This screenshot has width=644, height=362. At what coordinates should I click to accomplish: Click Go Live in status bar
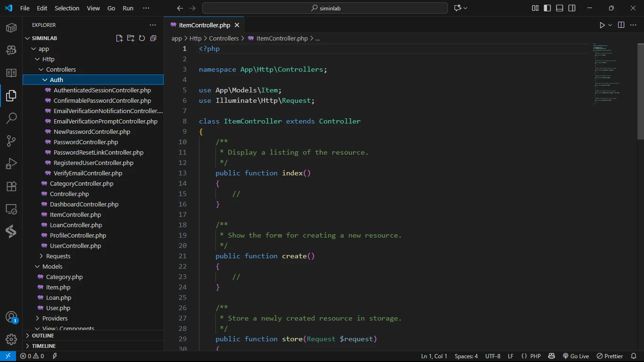pos(576,356)
